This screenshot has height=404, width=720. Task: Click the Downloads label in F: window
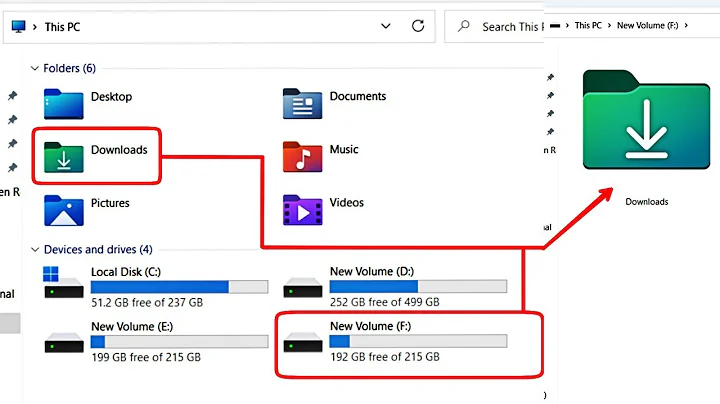647,202
